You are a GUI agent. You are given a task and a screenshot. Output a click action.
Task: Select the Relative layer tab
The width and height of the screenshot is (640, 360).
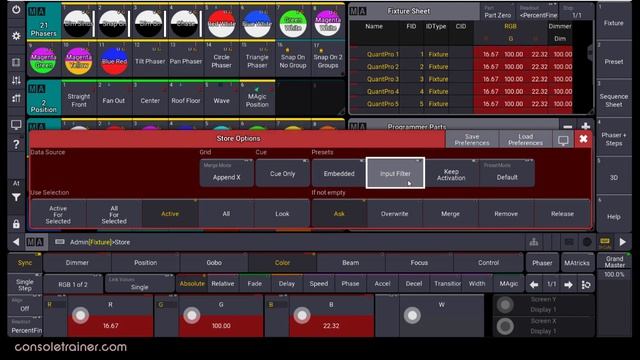(223, 284)
